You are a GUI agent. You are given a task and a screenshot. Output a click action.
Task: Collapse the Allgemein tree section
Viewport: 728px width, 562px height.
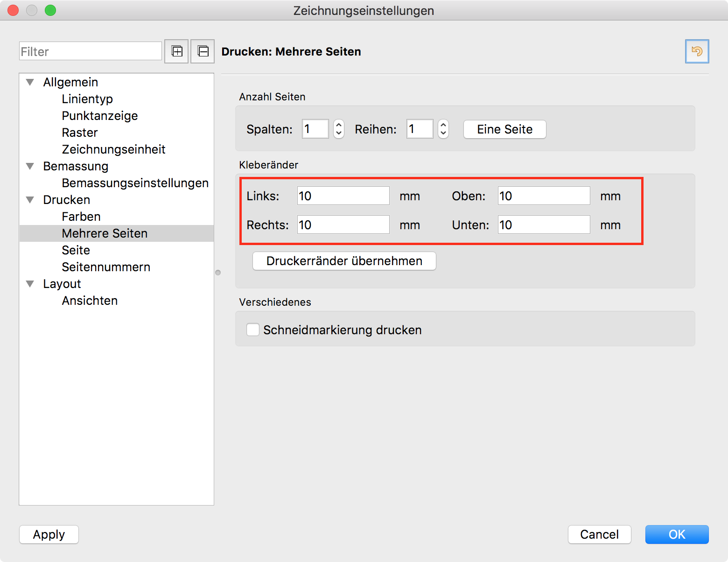click(x=30, y=82)
